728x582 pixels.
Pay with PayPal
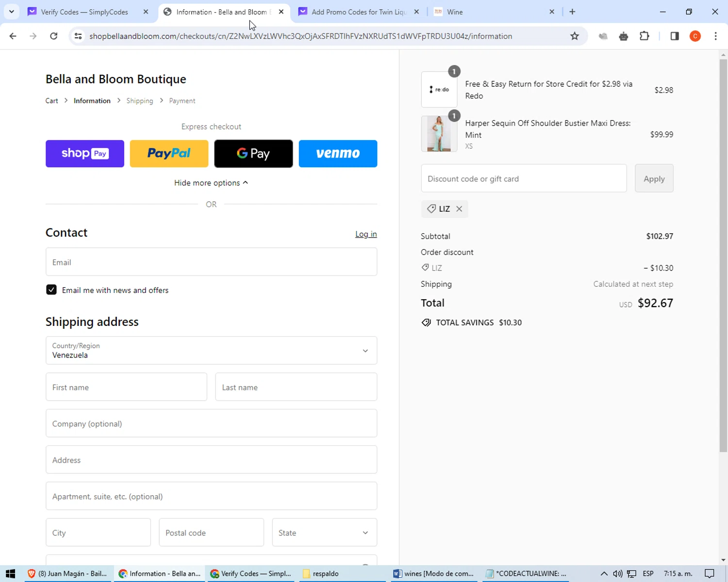[x=169, y=154]
